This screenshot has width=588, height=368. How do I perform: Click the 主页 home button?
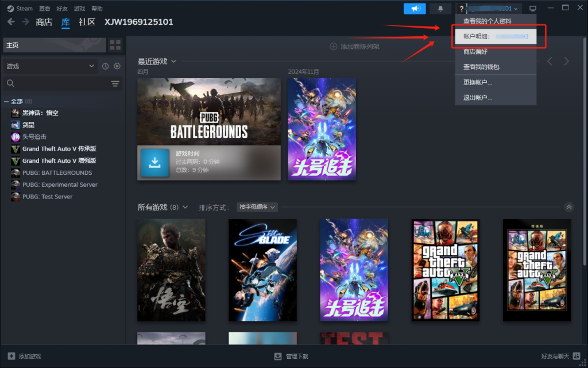pos(55,45)
